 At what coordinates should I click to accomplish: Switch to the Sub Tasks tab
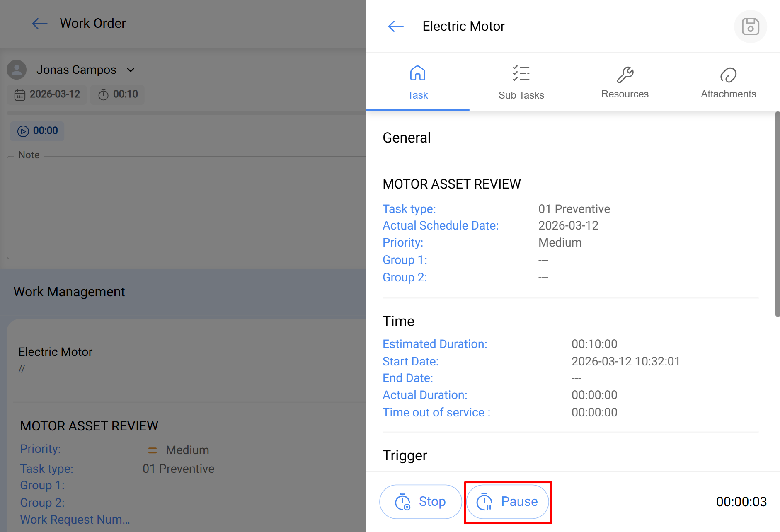coord(521,95)
